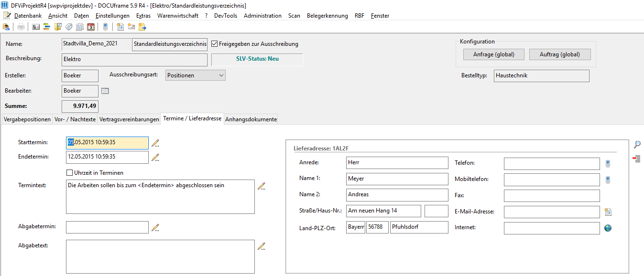Screen dimensions: 644x276
Task: Click the pencil icon beside Abgabetext
Action: (x=261, y=246)
